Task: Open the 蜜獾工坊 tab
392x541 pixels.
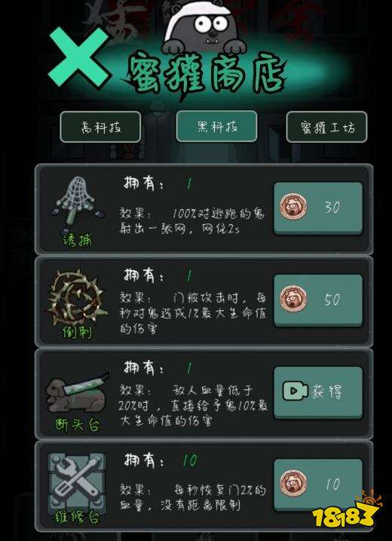Action: click(x=326, y=127)
